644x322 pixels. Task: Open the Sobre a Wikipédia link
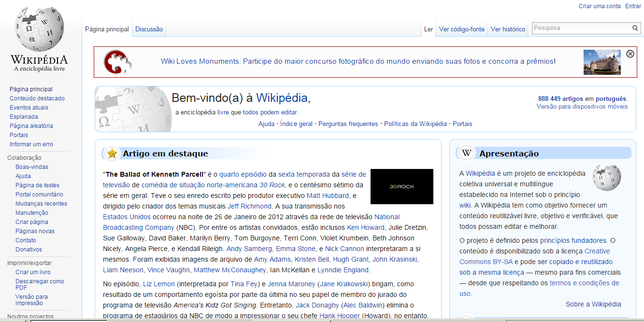pyautogui.click(x=593, y=304)
